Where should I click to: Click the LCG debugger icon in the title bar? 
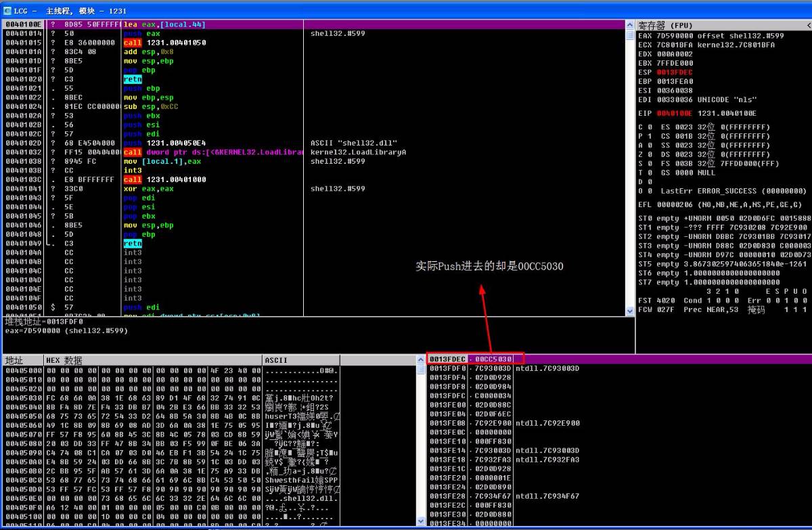(7, 11)
